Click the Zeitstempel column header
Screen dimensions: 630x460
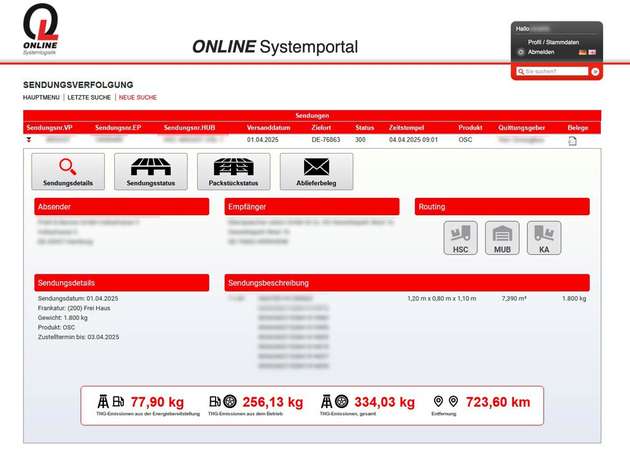coord(406,128)
